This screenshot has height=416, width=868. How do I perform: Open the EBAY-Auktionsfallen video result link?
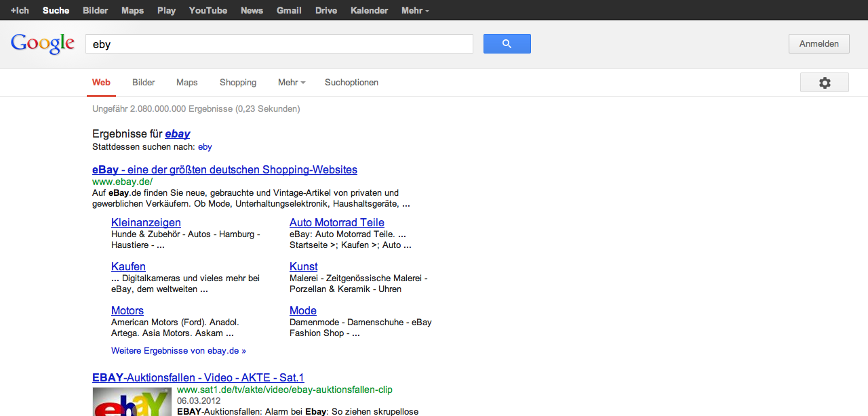pyautogui.click(x=198, y=377)
